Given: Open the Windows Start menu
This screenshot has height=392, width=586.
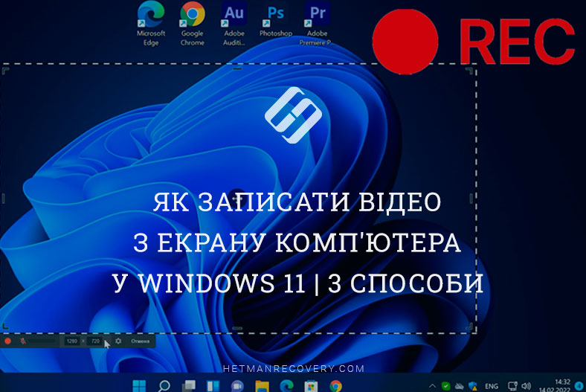Looking at the screenshot, I should (x=139, y=385).
